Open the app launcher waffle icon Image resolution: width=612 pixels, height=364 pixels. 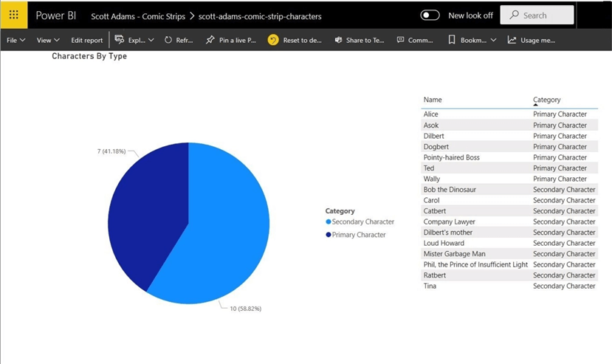pyautogui.click(x=14, y=15)
